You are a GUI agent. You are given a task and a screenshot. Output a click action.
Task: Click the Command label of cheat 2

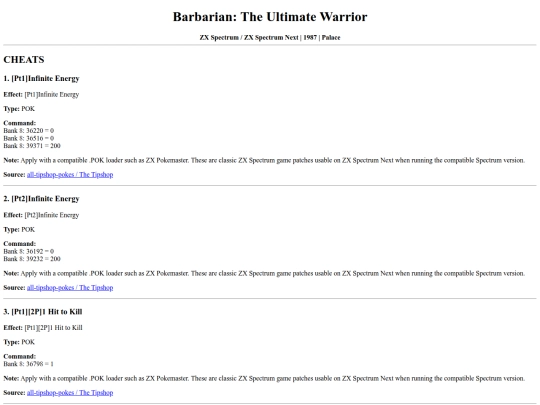(x=20, y=243)
